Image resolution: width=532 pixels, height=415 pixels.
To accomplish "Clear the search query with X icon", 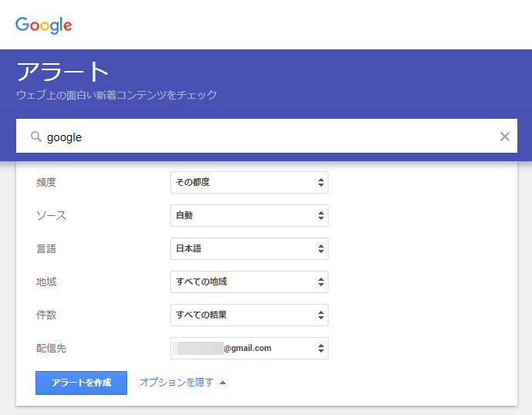I will (x=505, y=137).
